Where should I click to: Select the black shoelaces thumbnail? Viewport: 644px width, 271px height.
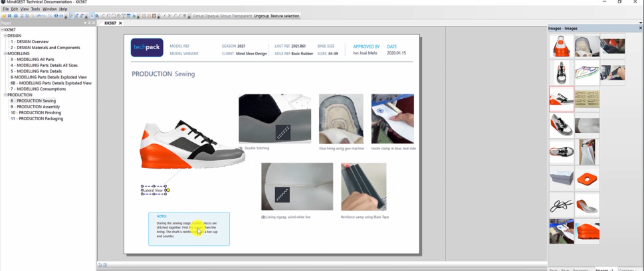562,205
